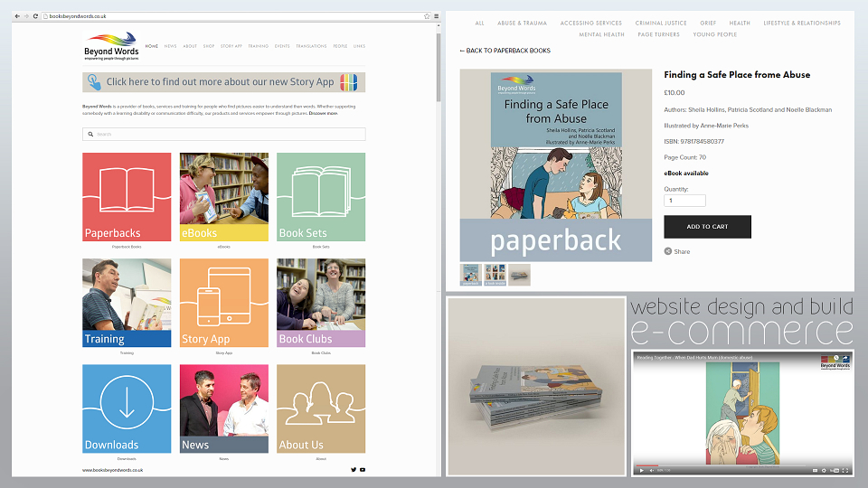Open the browser hamburger menu
Screen dimensions: 868x488
[436, 16]
